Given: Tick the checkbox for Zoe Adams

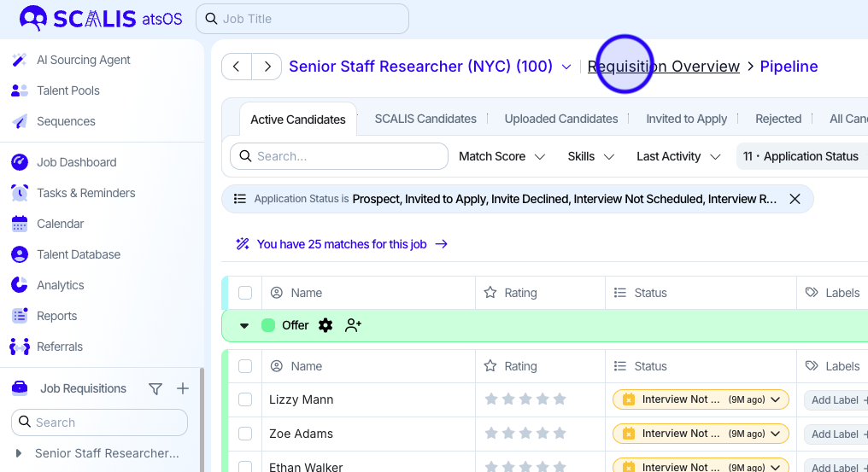Looking at the screenshot, I should coord(245,434).
